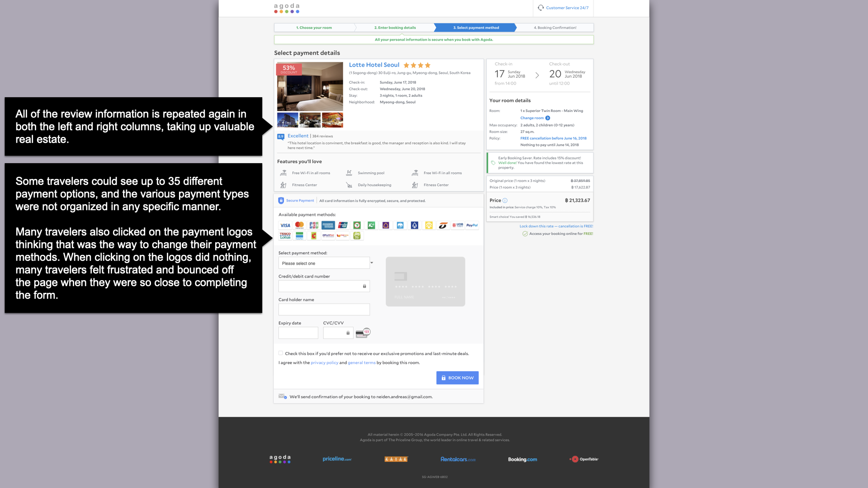This screenshot has width=868, height=488.
Task: Go to step 2 Enter booking details
Action: 395,28
